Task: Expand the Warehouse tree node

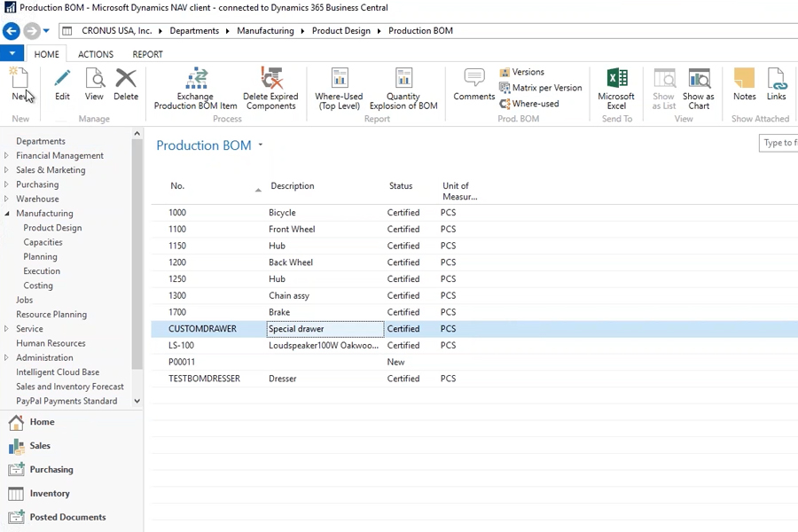Action: 6,199
